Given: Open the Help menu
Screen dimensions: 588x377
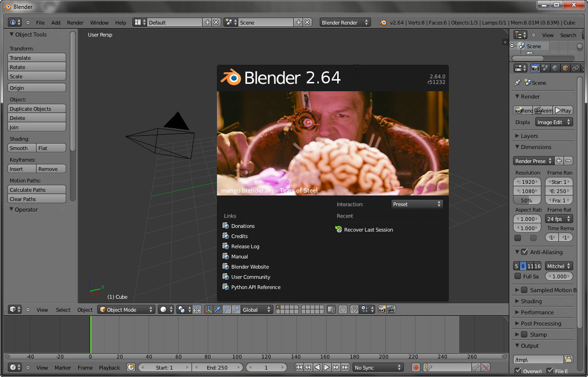Looking at the screenshot, I should [120, 22].
